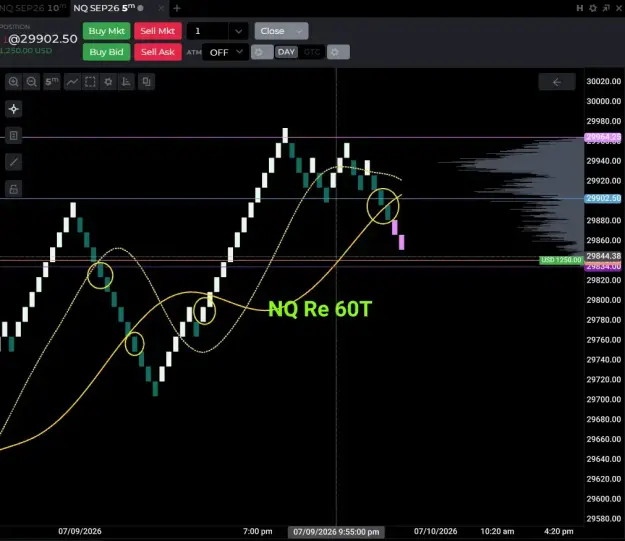Click the 5m timeframe selector
625x541 pixels.
click(x=51, y=82)
